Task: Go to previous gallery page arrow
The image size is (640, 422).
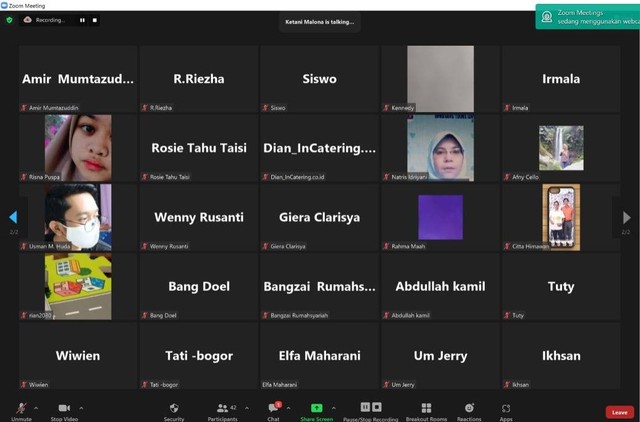Action: (x=13, y=218)
